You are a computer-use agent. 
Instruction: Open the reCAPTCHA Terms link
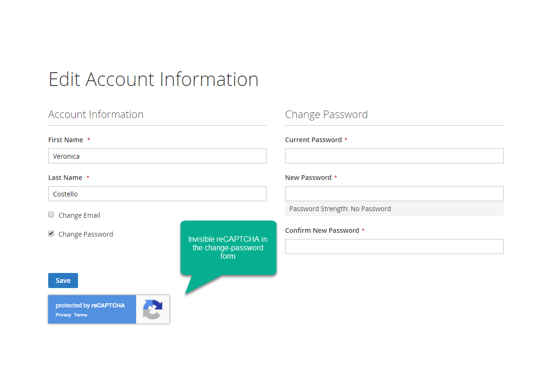[80, 315]
